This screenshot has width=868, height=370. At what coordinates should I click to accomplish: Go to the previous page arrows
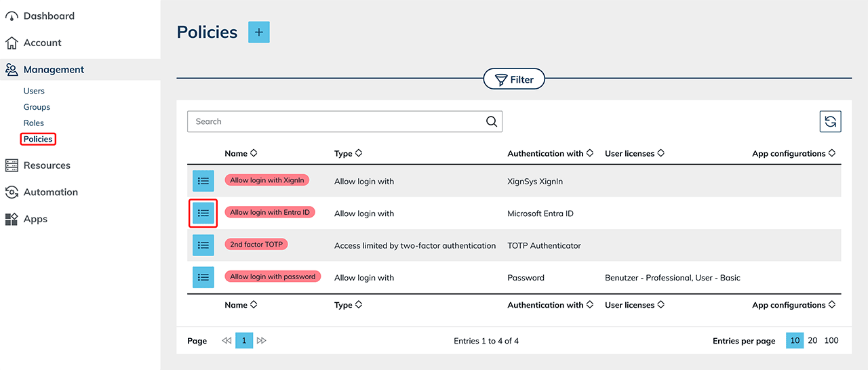click(226, 341)
